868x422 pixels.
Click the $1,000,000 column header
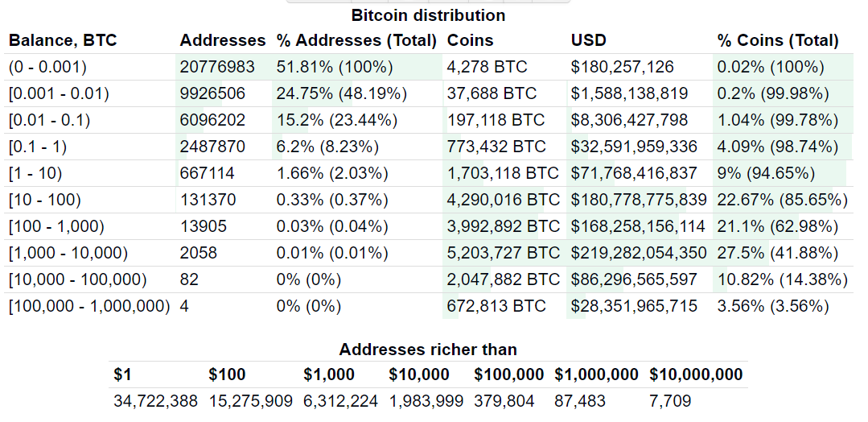596,374
